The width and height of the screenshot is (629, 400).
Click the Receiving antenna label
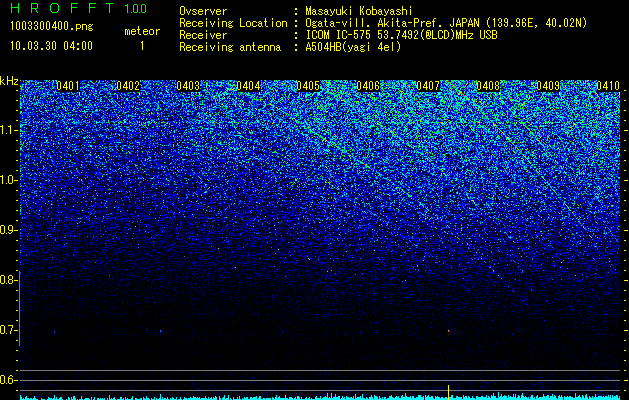[x=230, y=47]
